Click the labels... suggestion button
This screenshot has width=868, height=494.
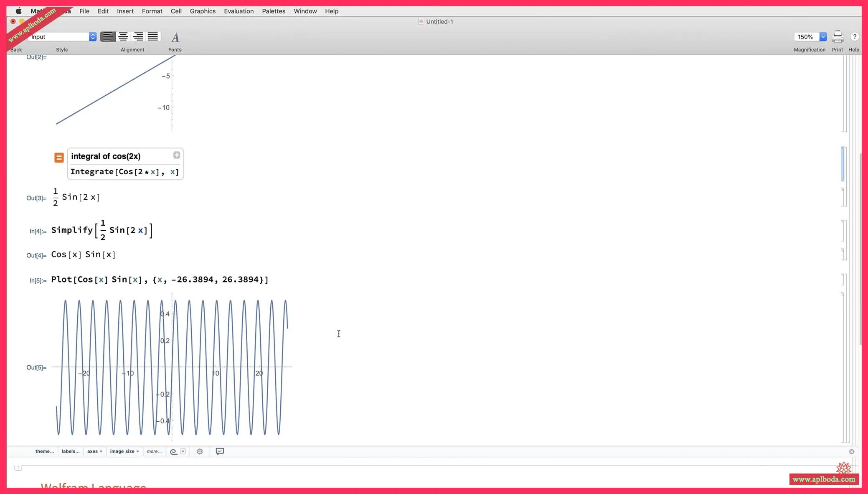click(71, 451)
